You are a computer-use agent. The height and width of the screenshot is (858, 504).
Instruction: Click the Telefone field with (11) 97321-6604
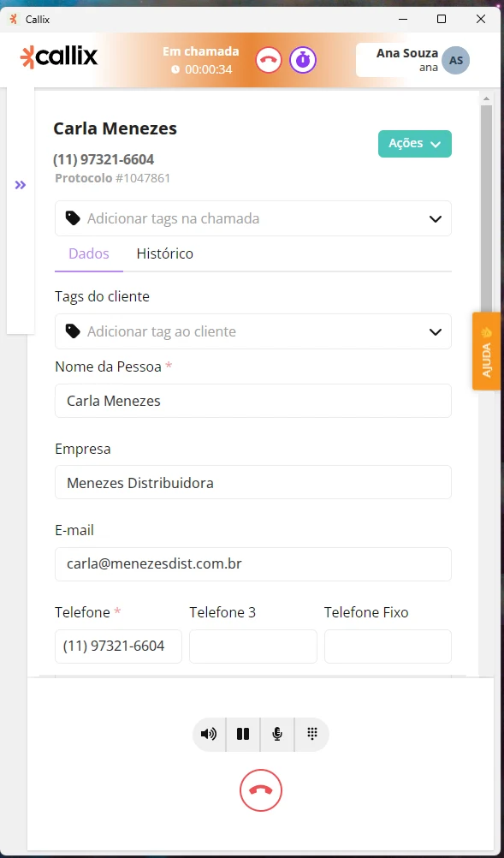click(119, 646)
